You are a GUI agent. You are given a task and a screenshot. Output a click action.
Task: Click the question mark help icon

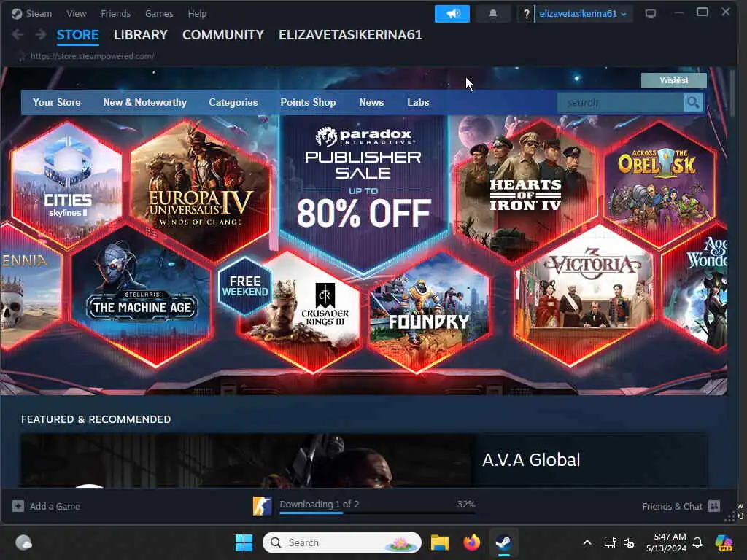click(x=526, y=15)
